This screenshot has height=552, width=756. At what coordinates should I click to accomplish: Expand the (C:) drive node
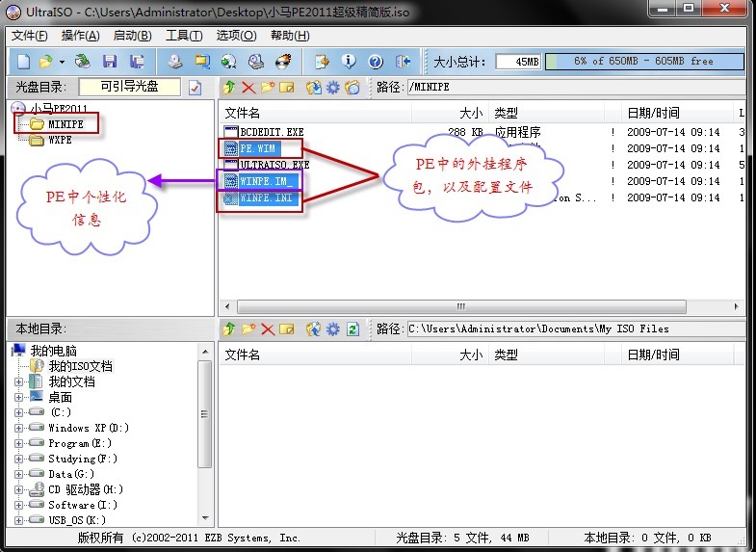point(19,412)
